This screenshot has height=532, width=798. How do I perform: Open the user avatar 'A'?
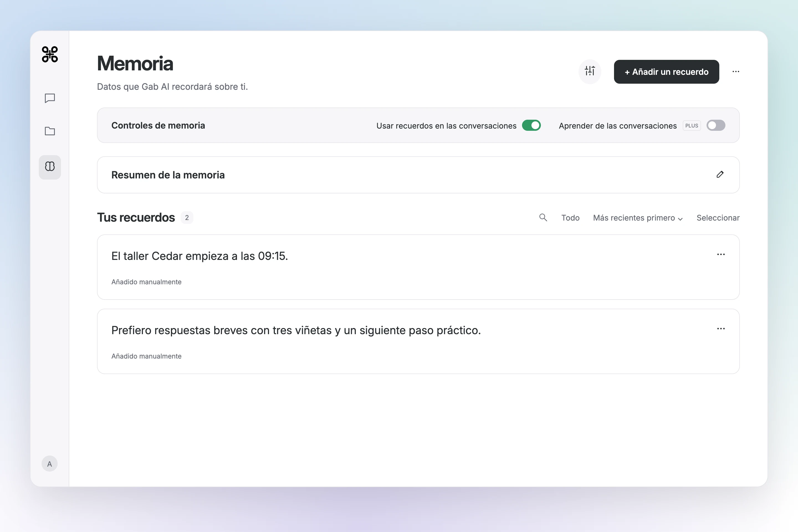tap(50, 464)
